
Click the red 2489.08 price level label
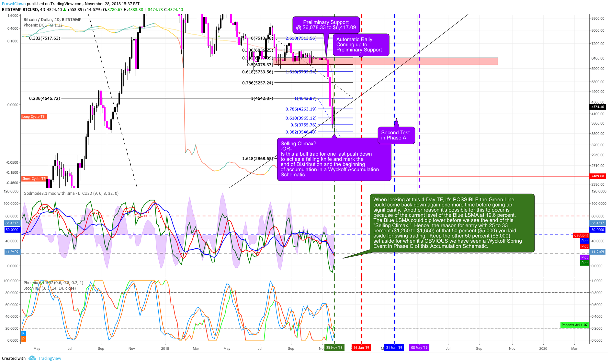pyautogui.click(x=597, y=176)
